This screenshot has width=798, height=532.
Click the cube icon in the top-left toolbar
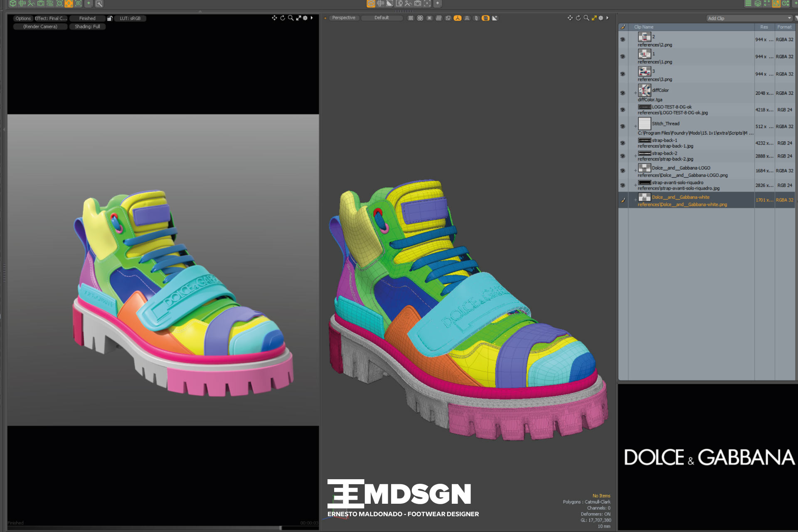(13, 3)
